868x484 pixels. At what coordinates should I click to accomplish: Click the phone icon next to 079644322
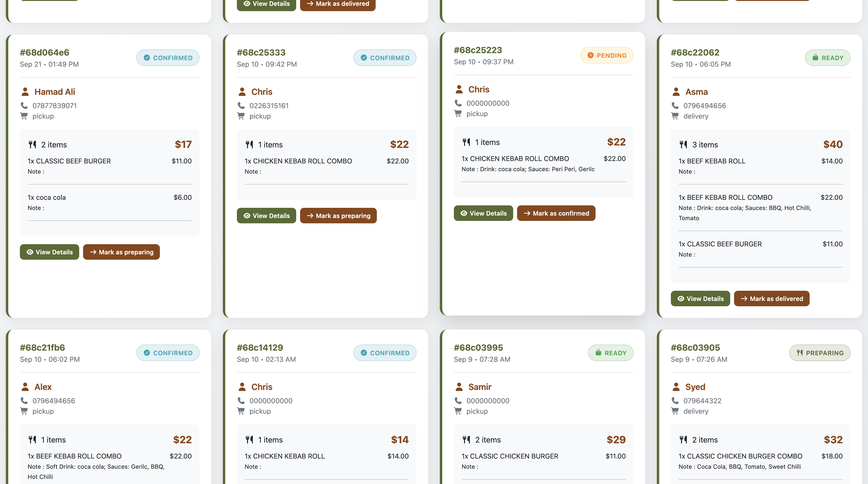675,401
